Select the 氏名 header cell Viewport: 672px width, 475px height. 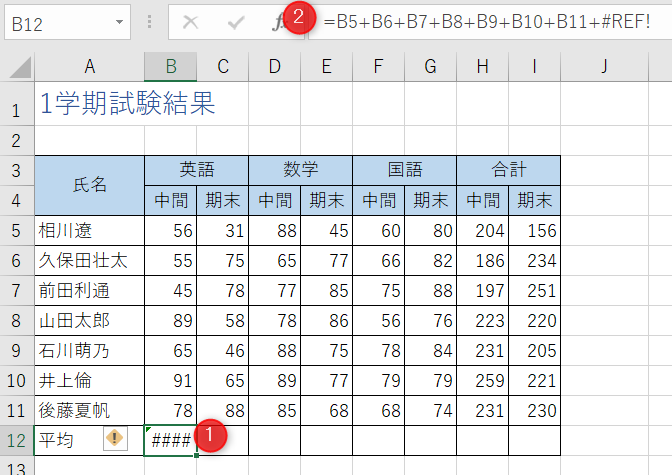(x=89, y=184)
